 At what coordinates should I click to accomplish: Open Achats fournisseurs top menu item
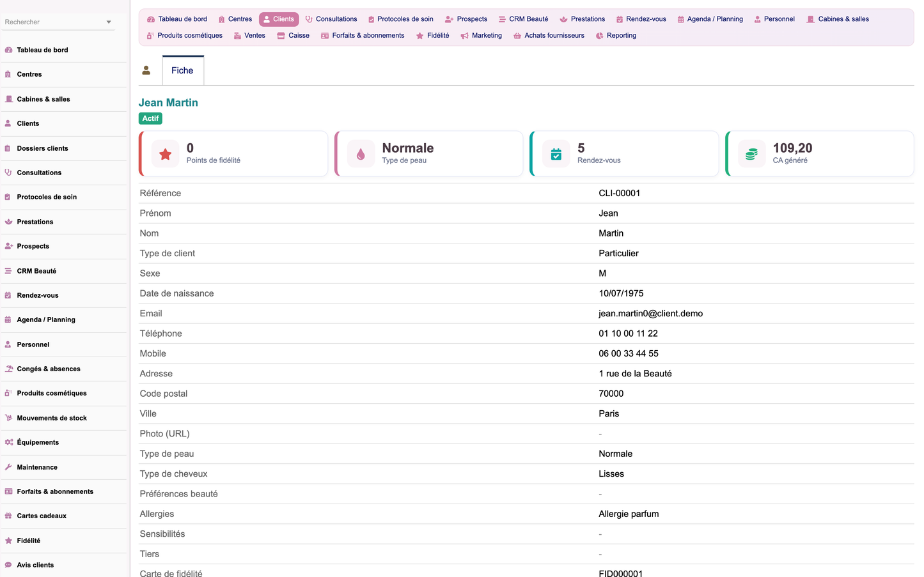(549, 36)
